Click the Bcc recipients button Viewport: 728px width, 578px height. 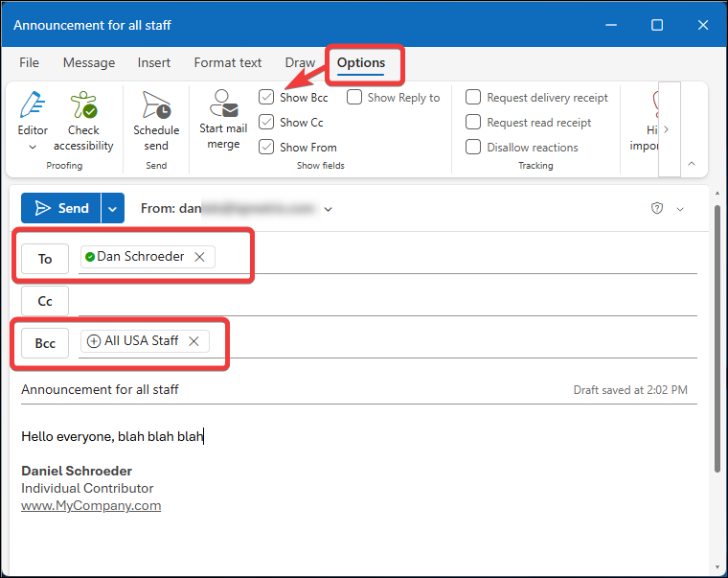coord(45,343)
